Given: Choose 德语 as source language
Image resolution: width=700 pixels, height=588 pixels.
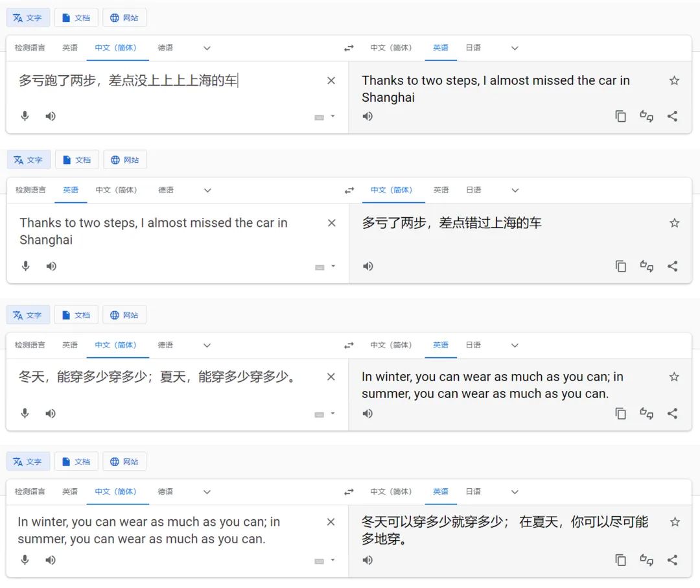Looking at the screenshot, I should point(166,47).
